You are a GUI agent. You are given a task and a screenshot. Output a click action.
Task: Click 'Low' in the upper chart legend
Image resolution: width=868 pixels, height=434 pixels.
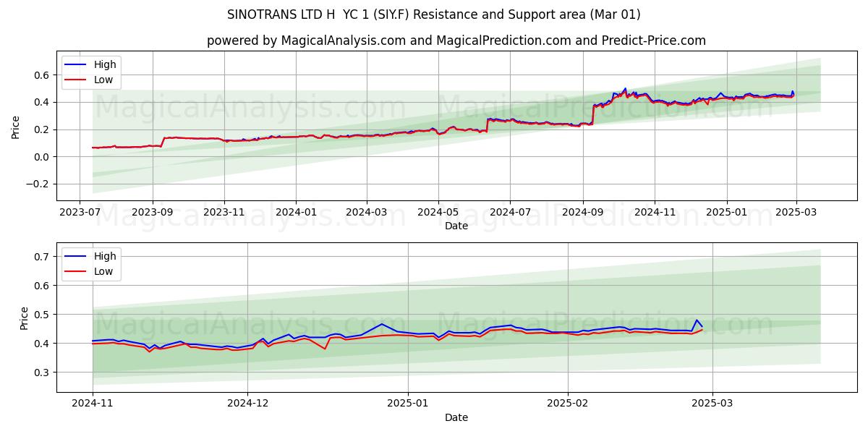coord(103,80)
